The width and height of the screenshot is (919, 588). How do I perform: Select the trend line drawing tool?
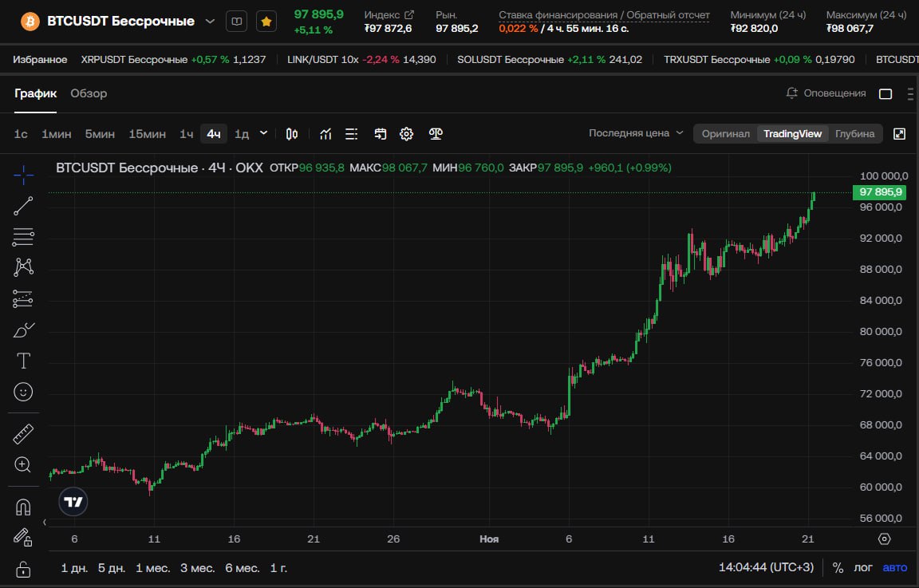click(23, 206)
